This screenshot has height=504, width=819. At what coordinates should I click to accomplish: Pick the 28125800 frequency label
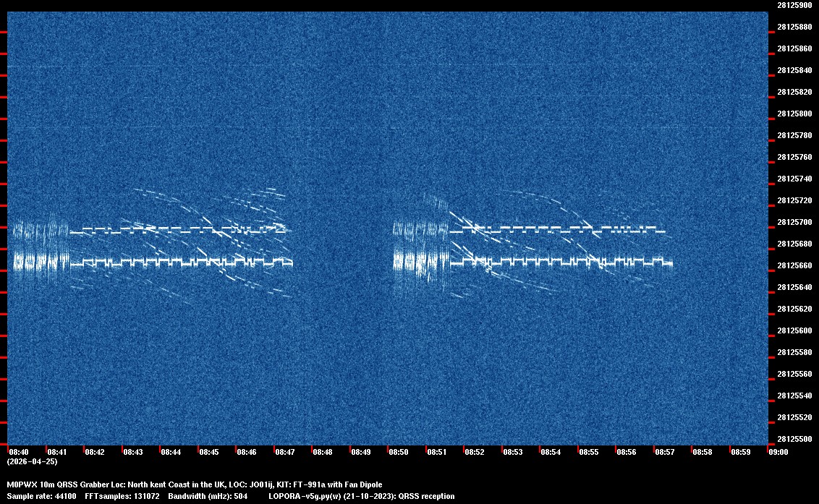[x=794, y=114]
